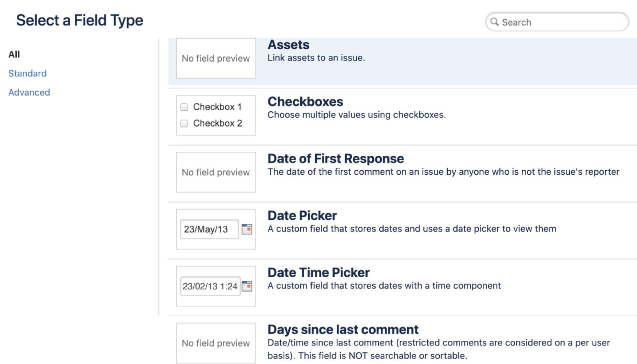Click Date of First Response preview thumbnail
This screenshot has height=364, width=637.
click(216, 172)
